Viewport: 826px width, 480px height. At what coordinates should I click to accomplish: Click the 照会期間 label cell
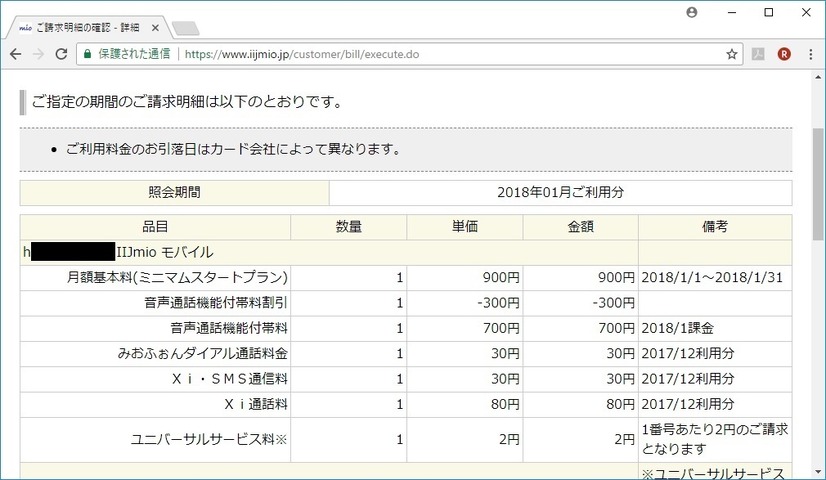point(174,192)
